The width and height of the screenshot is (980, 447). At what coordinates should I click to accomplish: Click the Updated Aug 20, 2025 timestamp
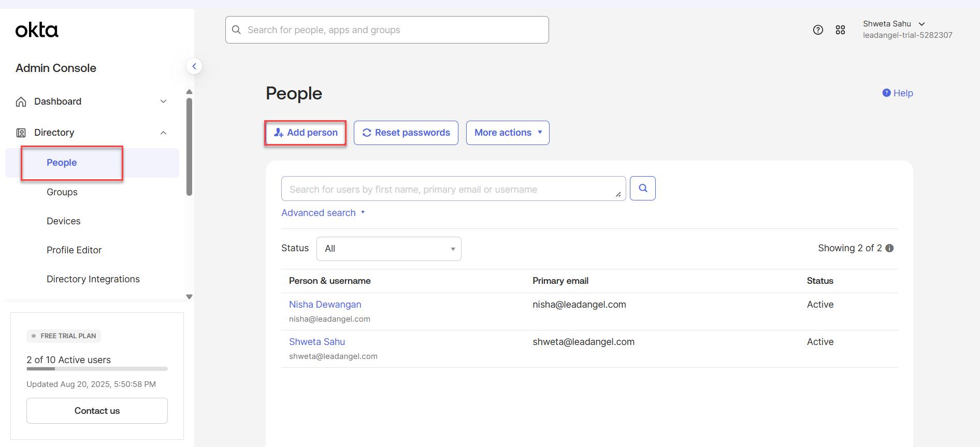(91, 384)
